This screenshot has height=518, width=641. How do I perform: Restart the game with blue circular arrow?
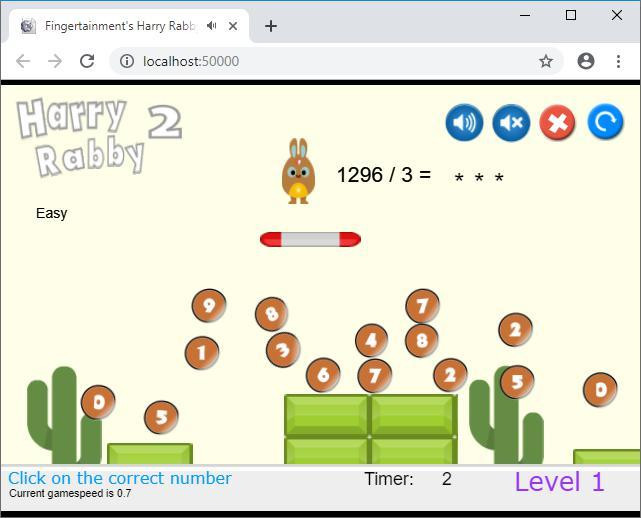coord(605,122)
